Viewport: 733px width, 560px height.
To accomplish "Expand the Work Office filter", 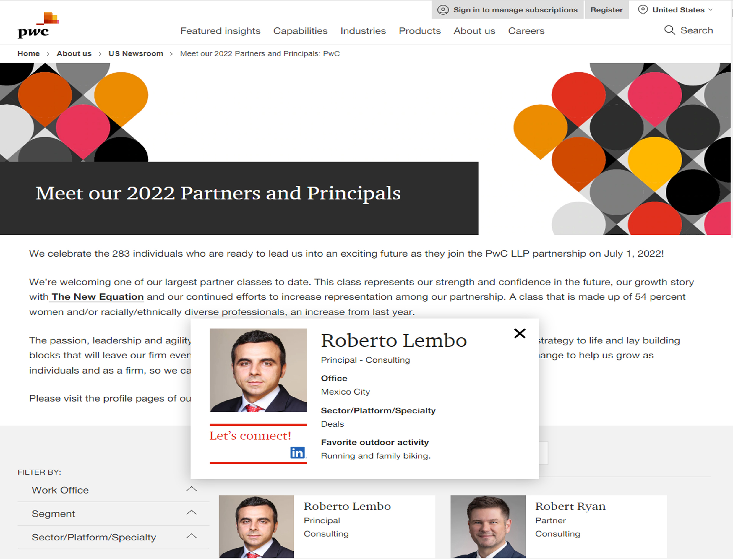I will click(x=113, y=490).
